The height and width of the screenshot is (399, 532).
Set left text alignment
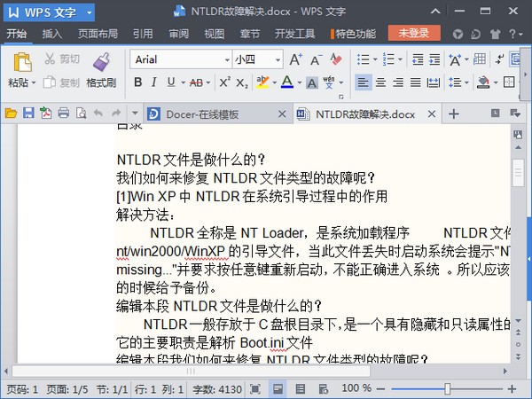coord(363,82)
